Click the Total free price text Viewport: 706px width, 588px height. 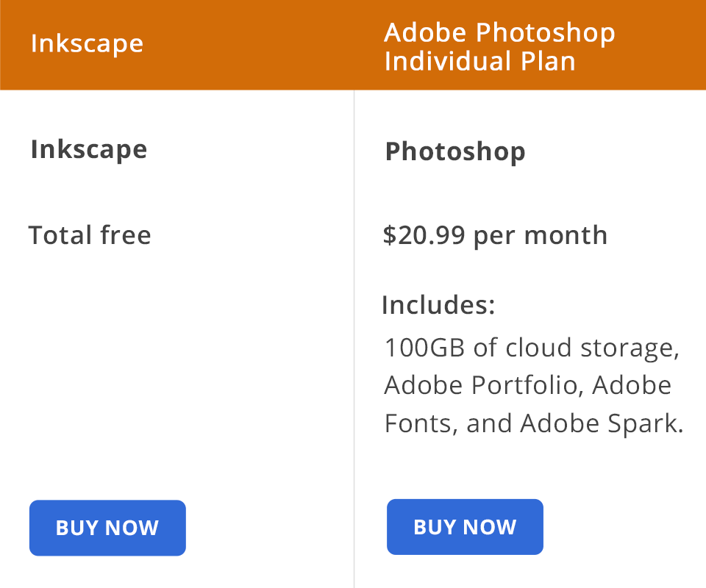[x=90, y=235]
